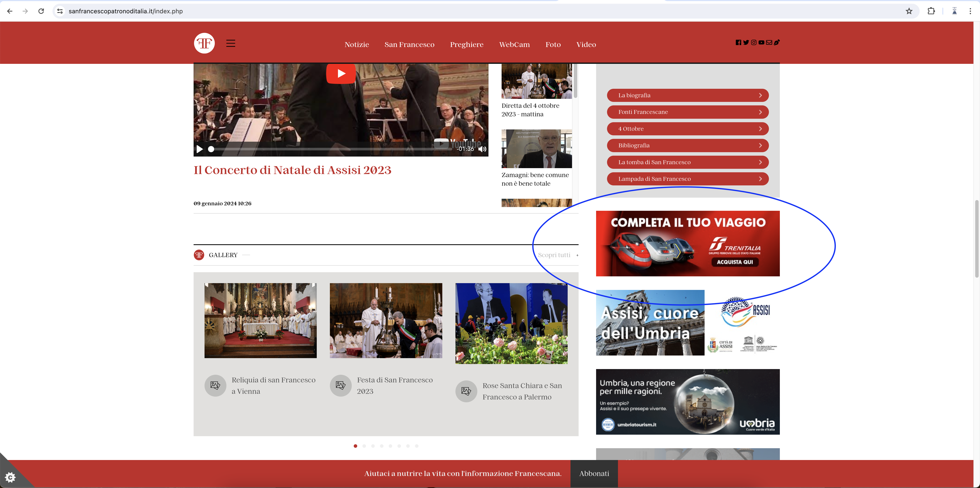Click the video progress bar handle

pyautogui.click(x=211, y=149)
